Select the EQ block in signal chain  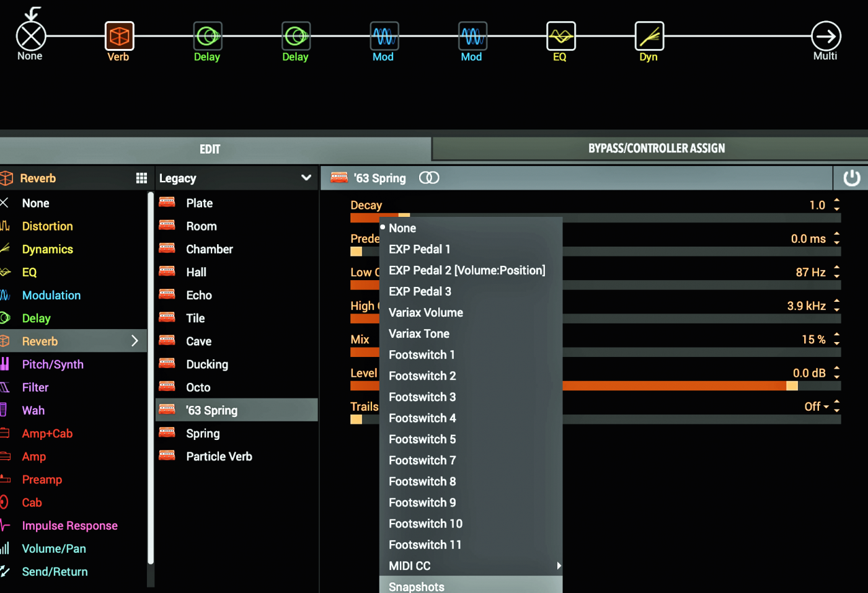click(x=561, y=36)
